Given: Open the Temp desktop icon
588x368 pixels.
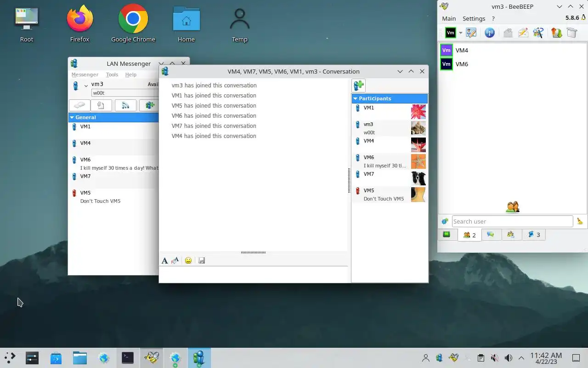Looking at the screenshot, I should [239, 24].
